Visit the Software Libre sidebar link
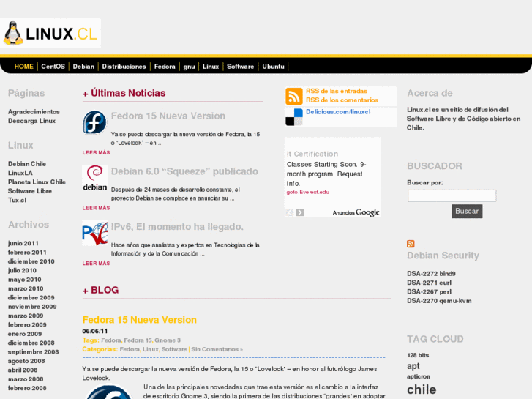 pyautogui.click(x=30, y=191)
